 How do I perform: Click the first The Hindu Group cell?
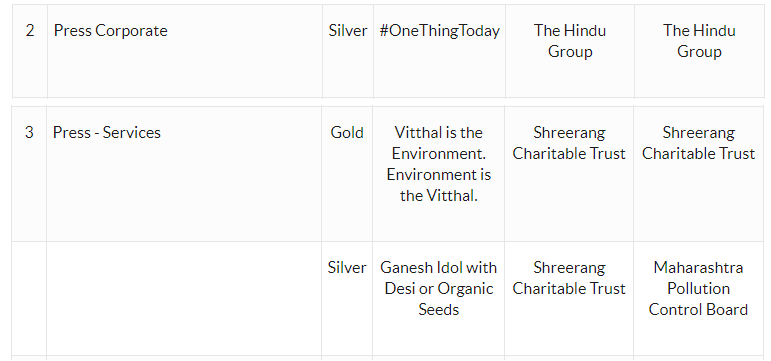[570, 52]
